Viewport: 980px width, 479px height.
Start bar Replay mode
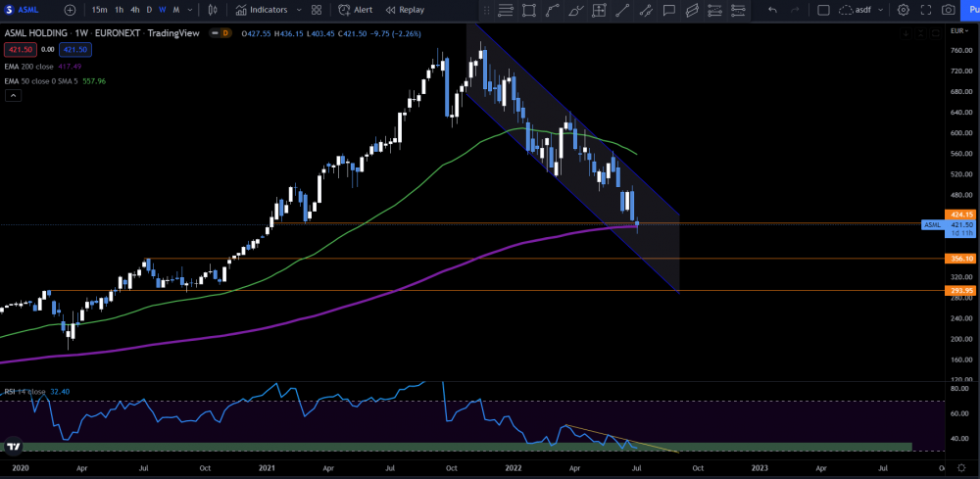[405, 10]
